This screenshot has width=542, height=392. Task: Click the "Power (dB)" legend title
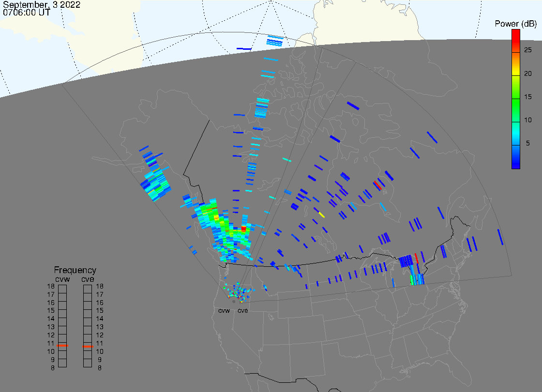[x=515, y=24]
